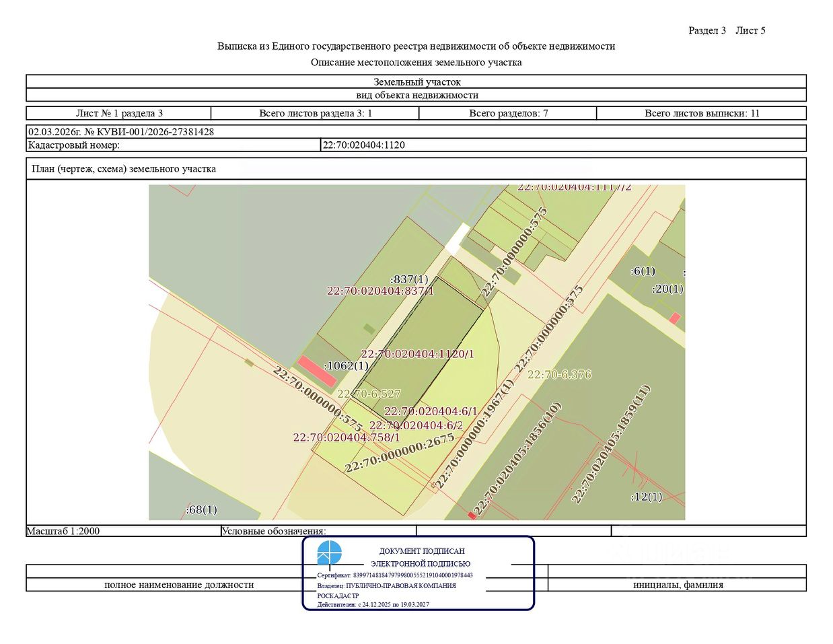
Task: Click the text 'Раздел 3' in header
Action: 707,30
